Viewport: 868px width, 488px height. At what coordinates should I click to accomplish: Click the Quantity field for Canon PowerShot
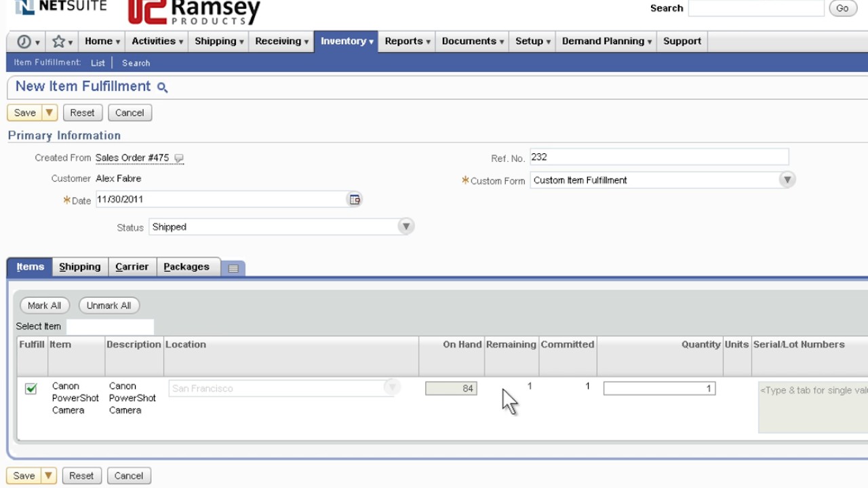659,388
